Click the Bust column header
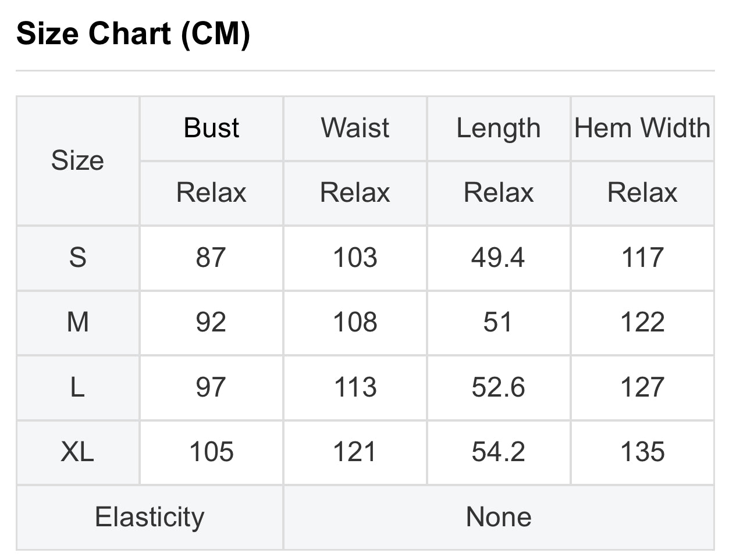Screen dimensions: 729x560 point(211,129)
